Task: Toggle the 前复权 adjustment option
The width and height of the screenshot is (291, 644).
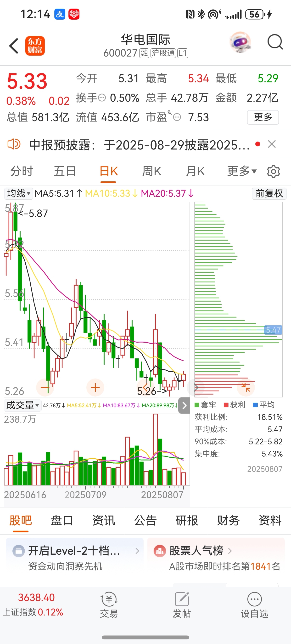Action: [269, 194]
